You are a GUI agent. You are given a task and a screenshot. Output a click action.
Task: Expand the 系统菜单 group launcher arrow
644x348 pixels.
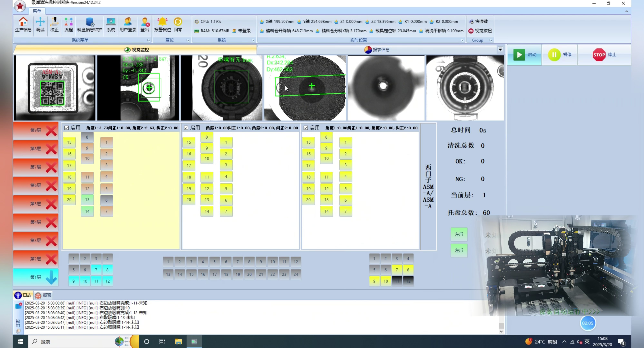click(x=148, y=40)
